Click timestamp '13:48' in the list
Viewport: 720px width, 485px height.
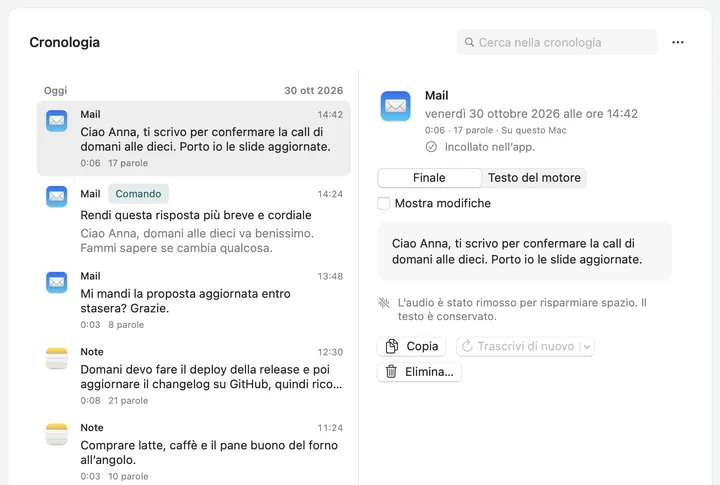click(330, 276)
